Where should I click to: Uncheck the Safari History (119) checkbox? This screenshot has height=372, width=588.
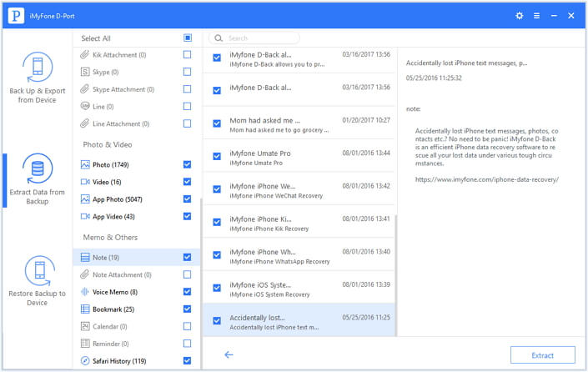[x=187, y=360]
